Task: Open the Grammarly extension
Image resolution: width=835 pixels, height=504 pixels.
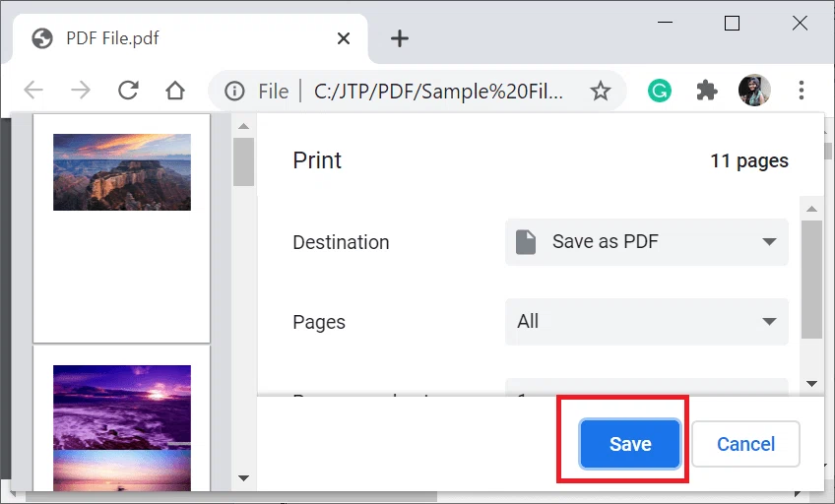Action: [x=660, y=91]
